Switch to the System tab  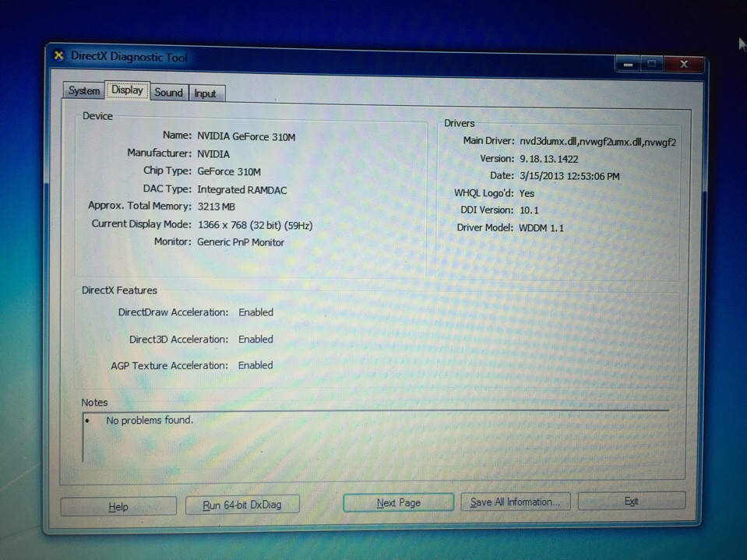84,90
